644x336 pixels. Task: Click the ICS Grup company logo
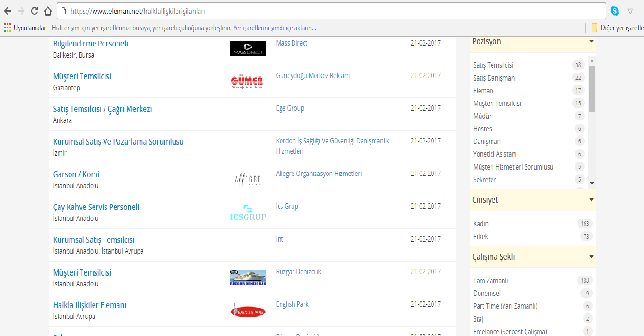[x=248, y=212]
